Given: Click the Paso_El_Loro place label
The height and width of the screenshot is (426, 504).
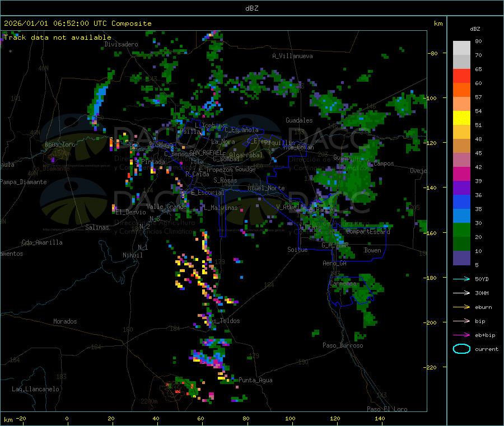Looking at the screenshot, I should pyautogui.click(x=387, y=409).
